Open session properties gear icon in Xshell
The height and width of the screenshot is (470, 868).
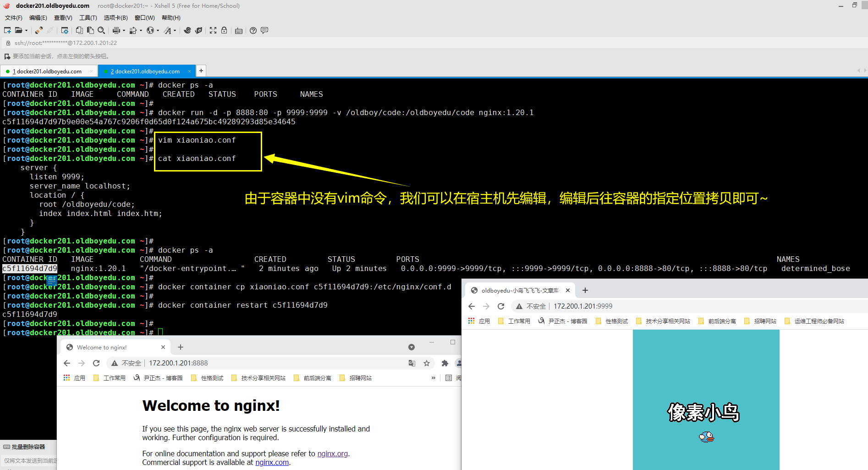[x=65, y=30]
